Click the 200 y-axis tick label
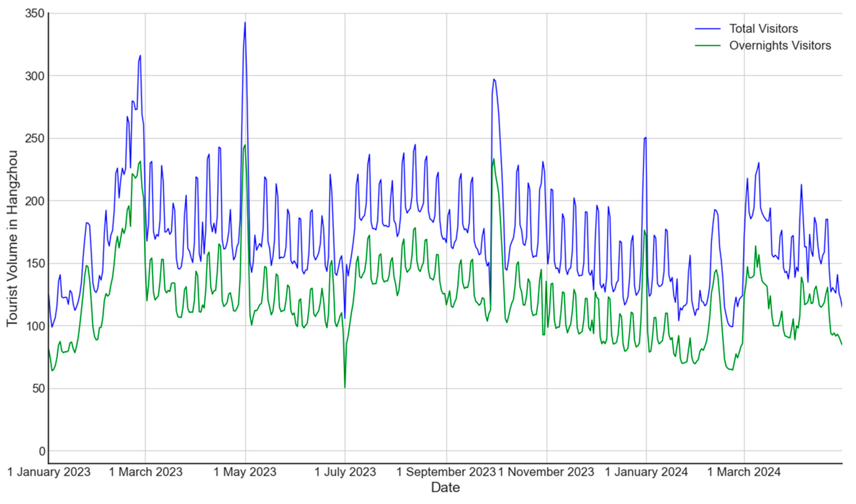 (35, 201)
